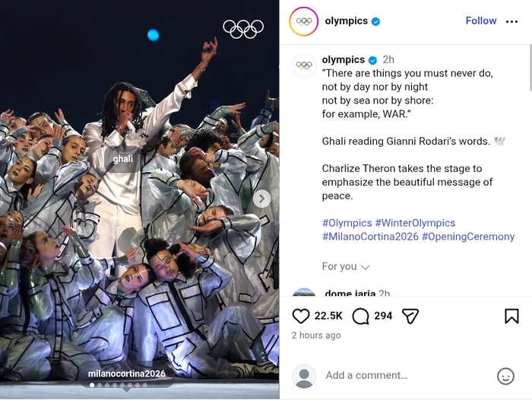Expand the For you dropdown
This screenshot has height=401, width=532.
346,266
